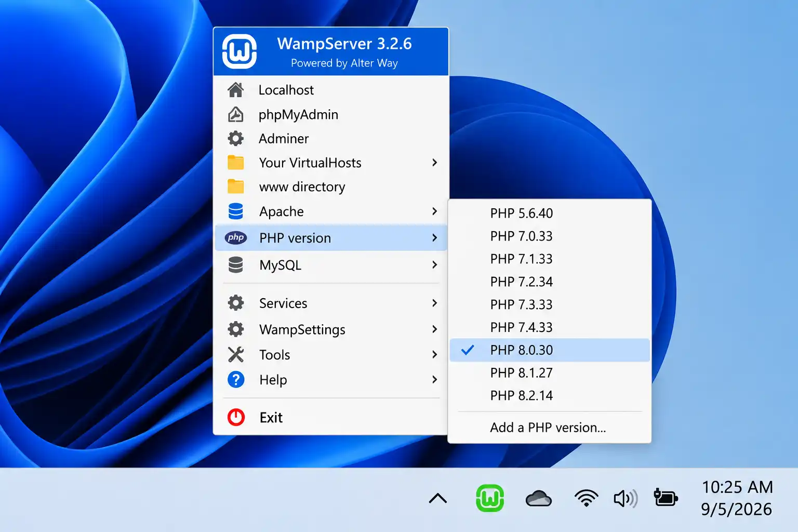Click the volume speaker tray icon
The image size is (798, 532).
pos(626,499)
